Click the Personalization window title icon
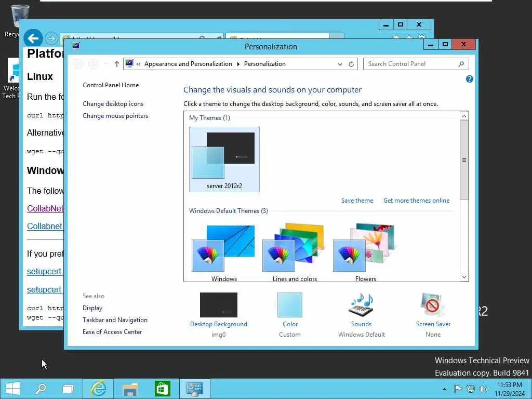Viewport: 532px width, 399px height. click(76, 46)
